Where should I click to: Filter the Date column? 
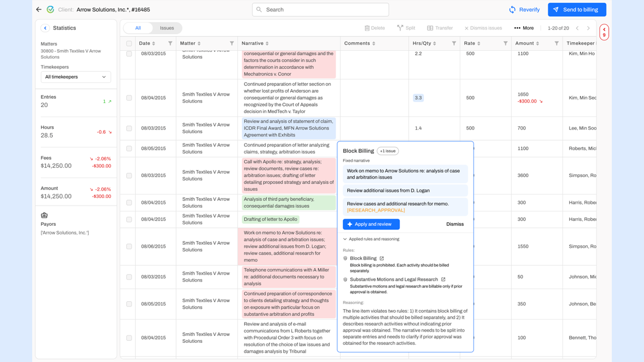pyautogui.click(x=170, y=43)
